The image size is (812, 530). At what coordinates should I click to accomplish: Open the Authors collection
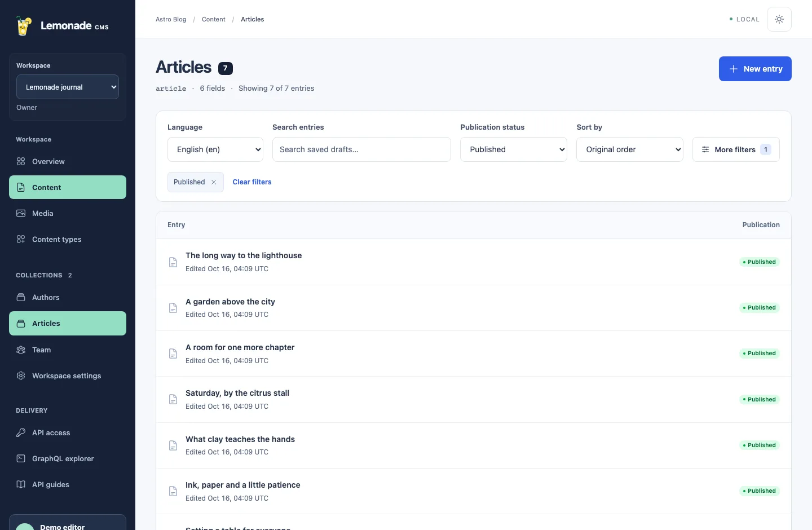click(68, 297)
